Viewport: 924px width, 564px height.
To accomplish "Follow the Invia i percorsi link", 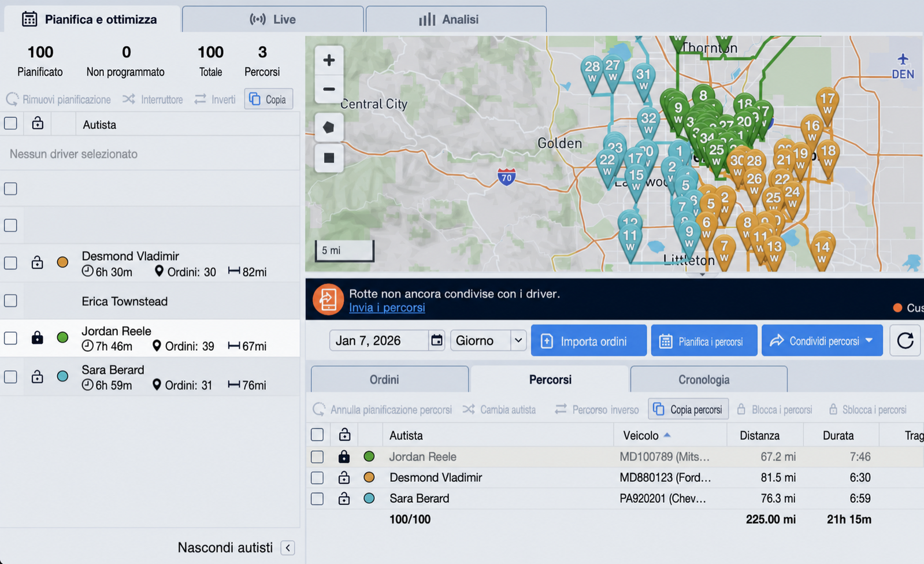I will [x=387, y=307].
